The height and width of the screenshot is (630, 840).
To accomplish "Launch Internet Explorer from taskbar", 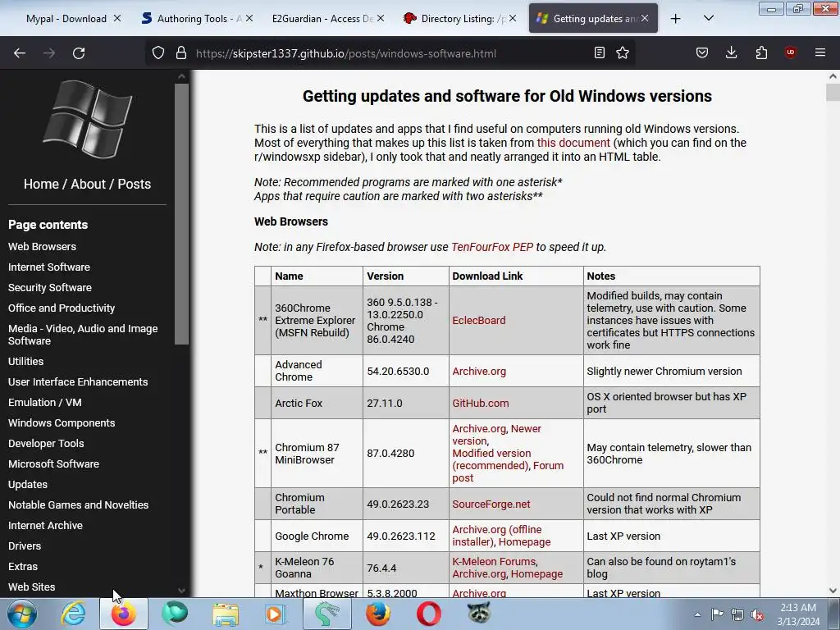I will click(x=73, y=614).
